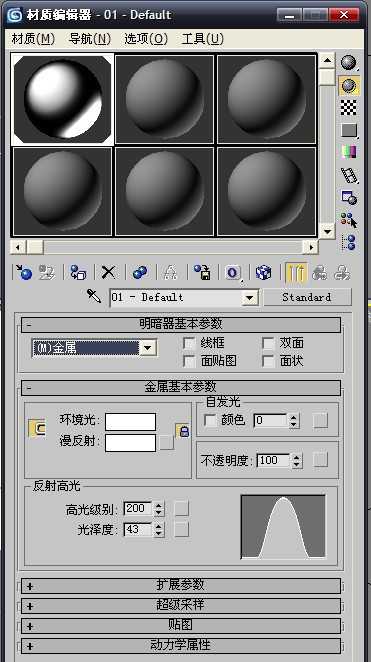
Task: Check the 自发光 颜色 checkbox
Action: click(x=210, y=421)
